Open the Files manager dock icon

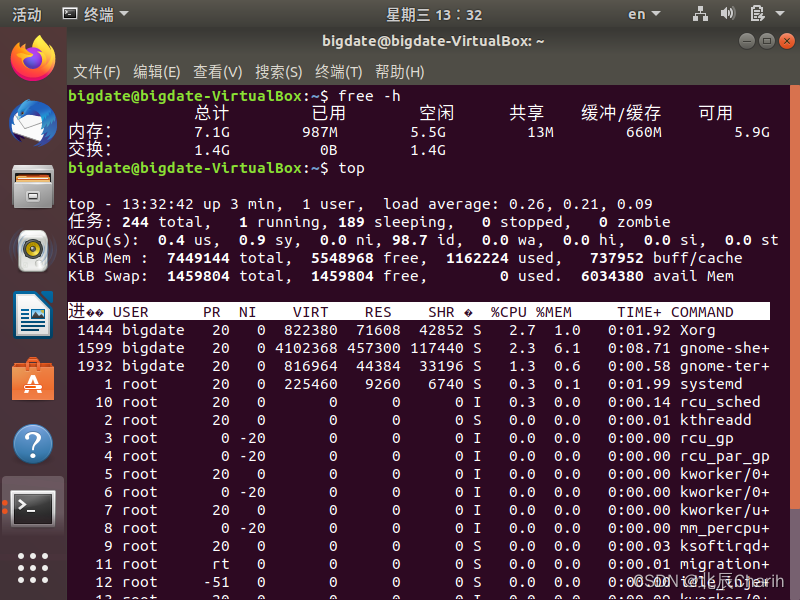click(x=33, y=186)
